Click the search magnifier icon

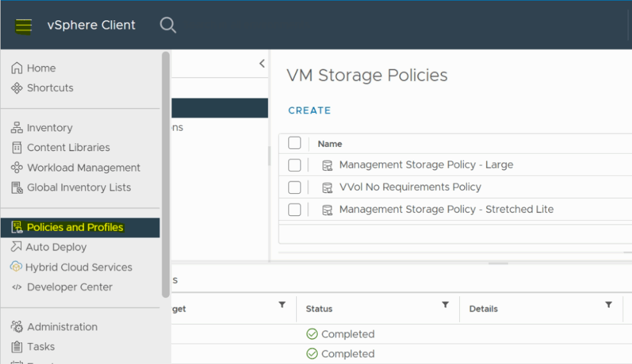click(x=168, y=25)
